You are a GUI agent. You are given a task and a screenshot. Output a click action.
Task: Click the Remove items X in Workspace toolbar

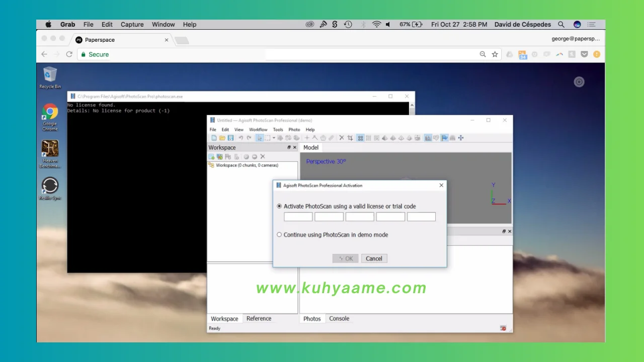pyautogui.click(x=263, y=156)
